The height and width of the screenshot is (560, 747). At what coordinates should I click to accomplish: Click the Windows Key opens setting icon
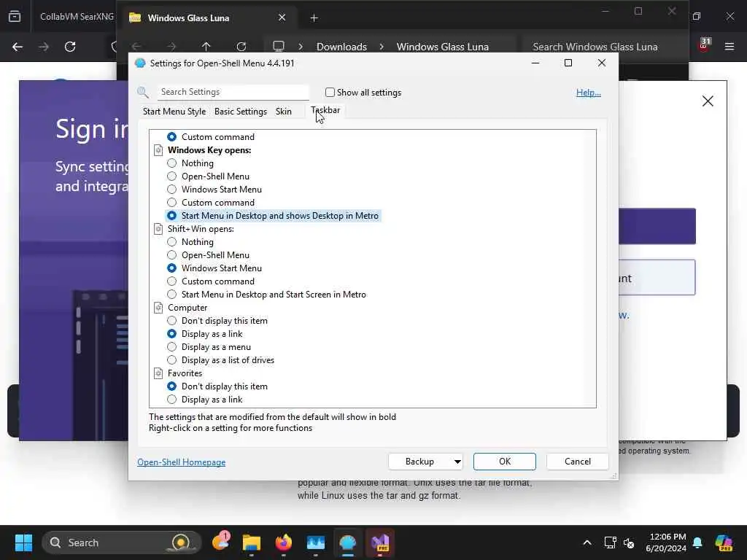point(158,150)
